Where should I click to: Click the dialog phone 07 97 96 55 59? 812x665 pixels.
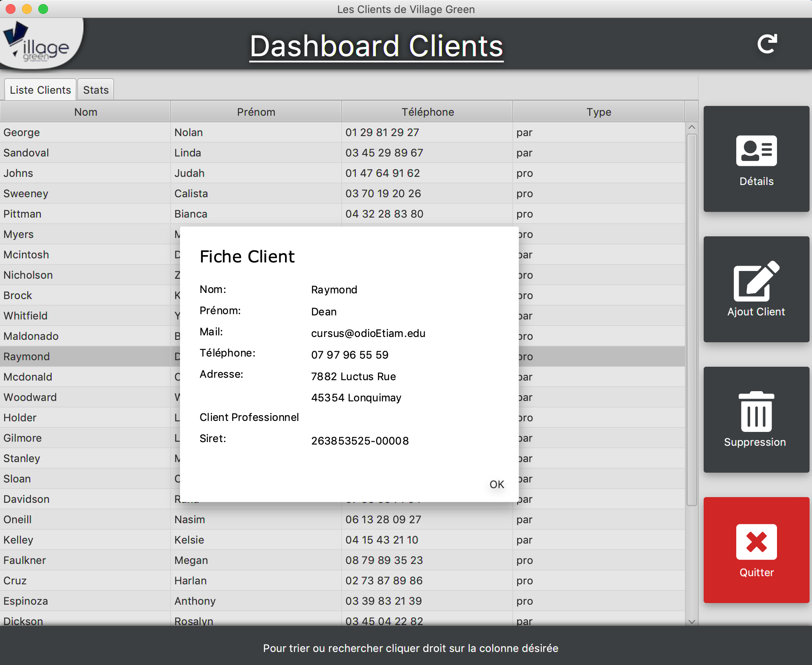click(350, 355)
